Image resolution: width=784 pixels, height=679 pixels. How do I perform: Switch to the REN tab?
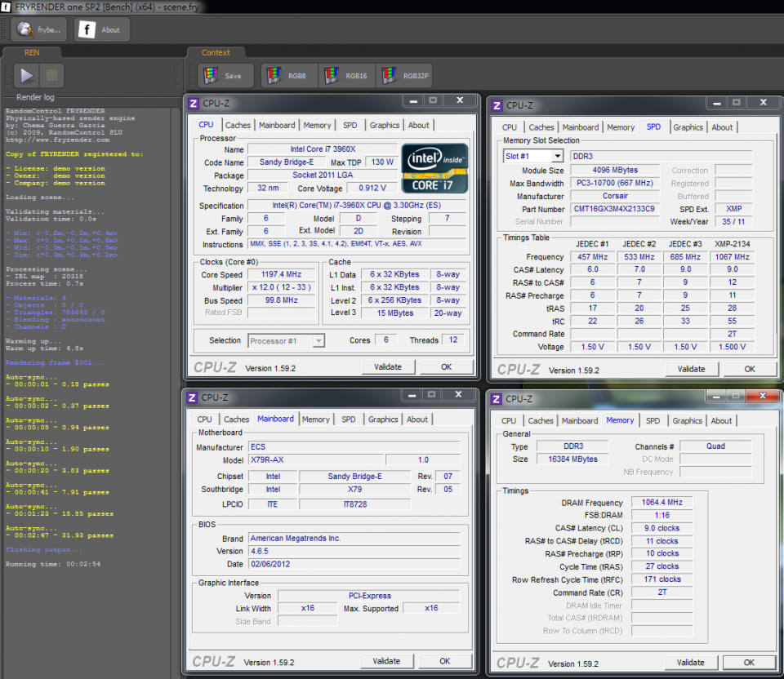(32, 52)
